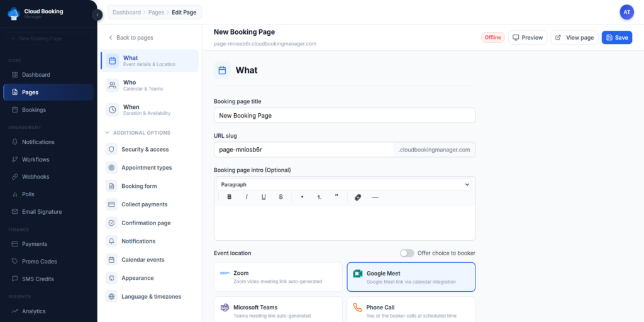Viewport: 644px width, 322px height.
Task: Click the numbered list icon
Action: (x=319, y=197)
